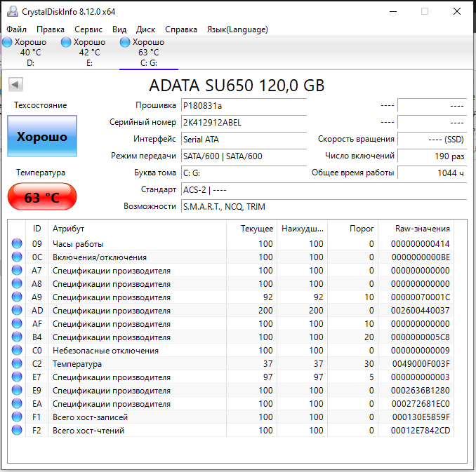Click the blue status orb for disk E:

tap(66, 42)
